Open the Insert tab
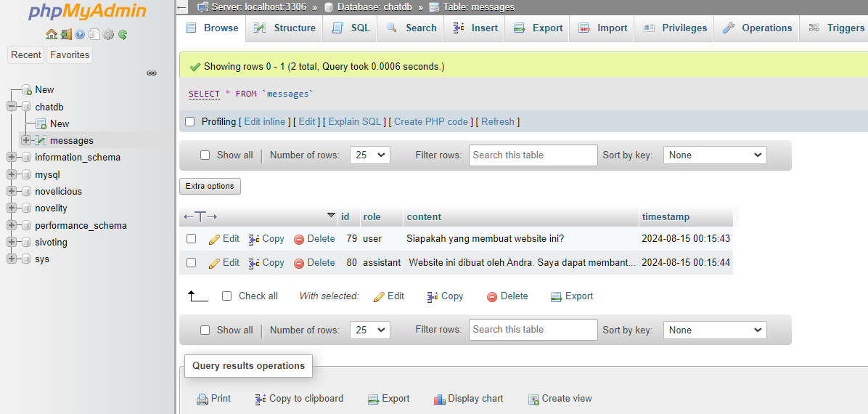868x414 pixels. (475, 28)
